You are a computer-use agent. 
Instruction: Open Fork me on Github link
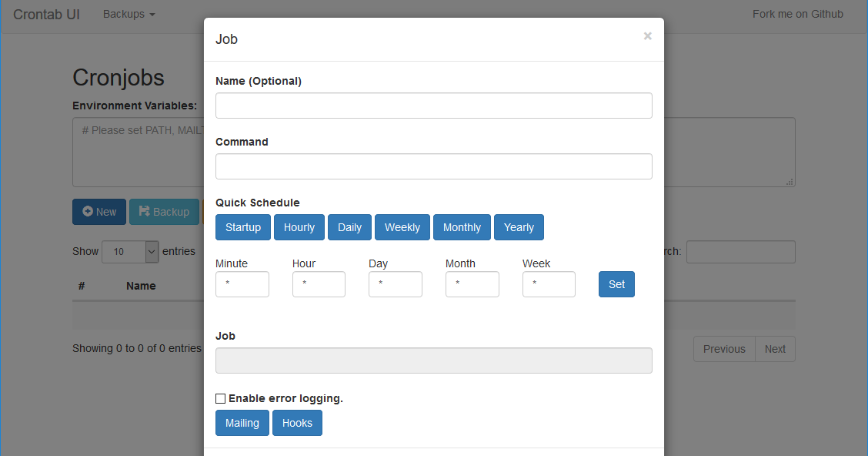[x=797, y=14]
